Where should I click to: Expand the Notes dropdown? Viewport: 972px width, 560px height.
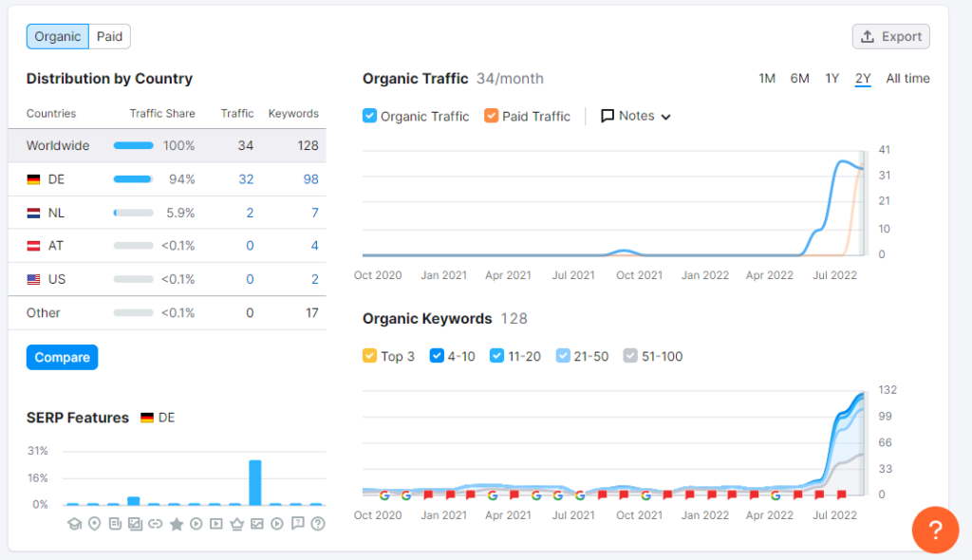[636, 116]
